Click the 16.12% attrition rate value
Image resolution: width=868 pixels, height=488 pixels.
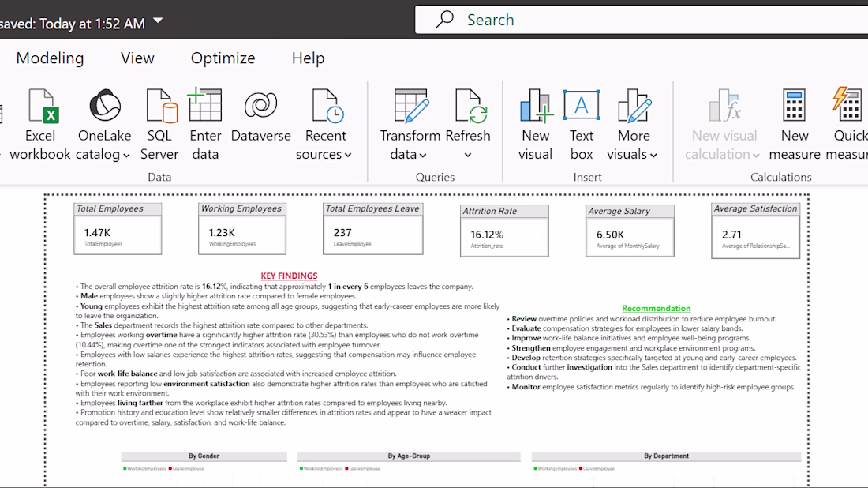pyautogui.click(x=487, y=235)
